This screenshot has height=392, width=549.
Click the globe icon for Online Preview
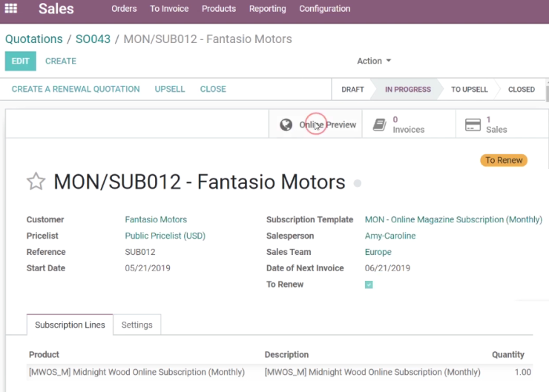pos(286,124)
